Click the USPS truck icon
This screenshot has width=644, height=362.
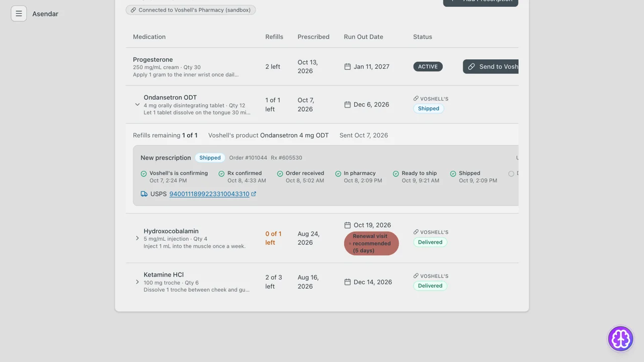click(x=144, y=194)
